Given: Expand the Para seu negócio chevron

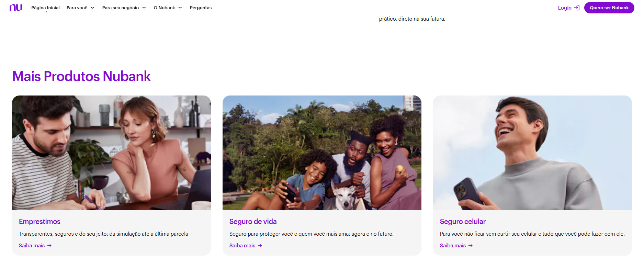Looking at the screenshot, I should click(144, 8).
